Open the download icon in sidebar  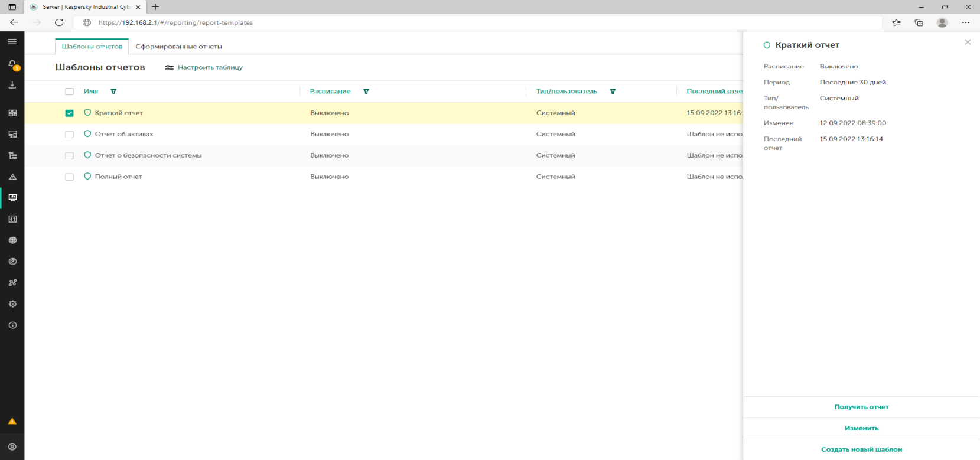click(x=12, y=85)
